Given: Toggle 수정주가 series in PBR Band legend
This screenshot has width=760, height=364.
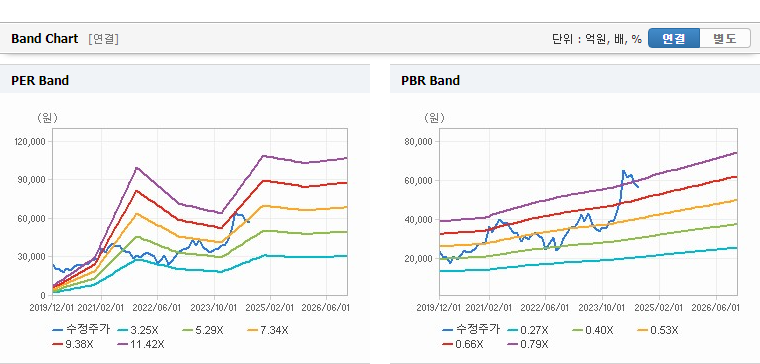Looking at the screenshot, I should [471, 330].
